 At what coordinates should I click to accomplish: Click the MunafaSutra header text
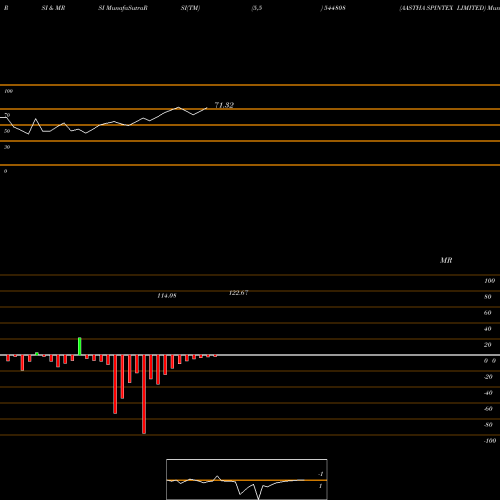[x=126, y=8]
